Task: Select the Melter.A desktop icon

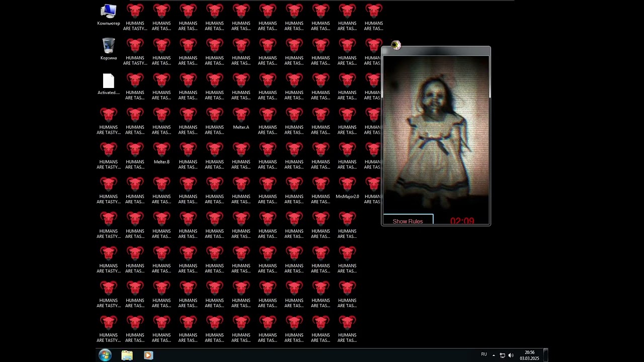Action: coord(241,118)
